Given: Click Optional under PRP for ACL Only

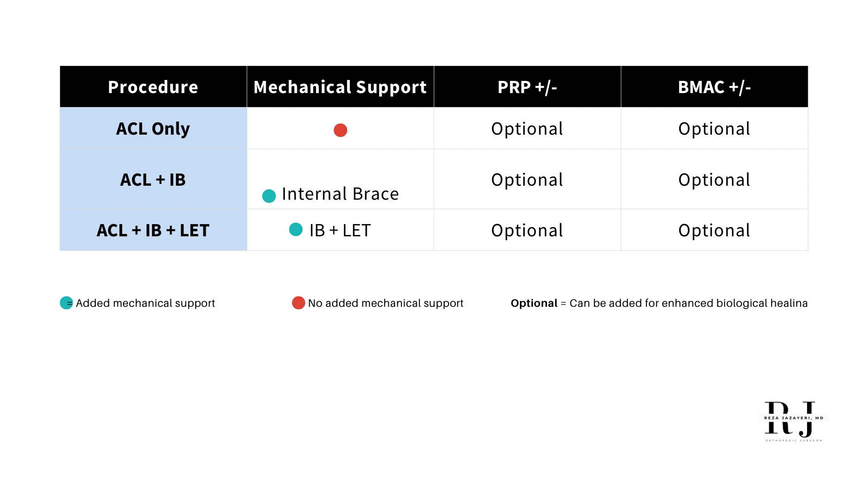Looking at the screenshot, I should pos(527,129).
